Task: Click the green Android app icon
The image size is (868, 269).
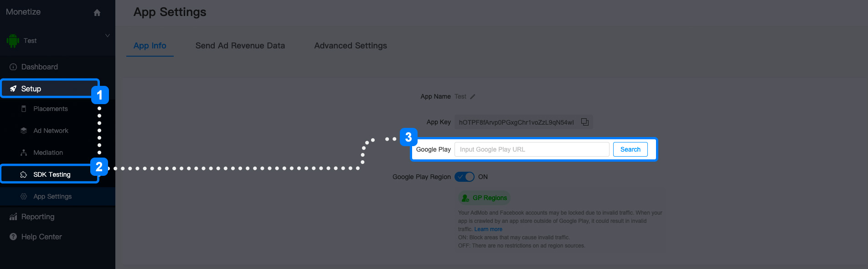Action: point(13,41)
